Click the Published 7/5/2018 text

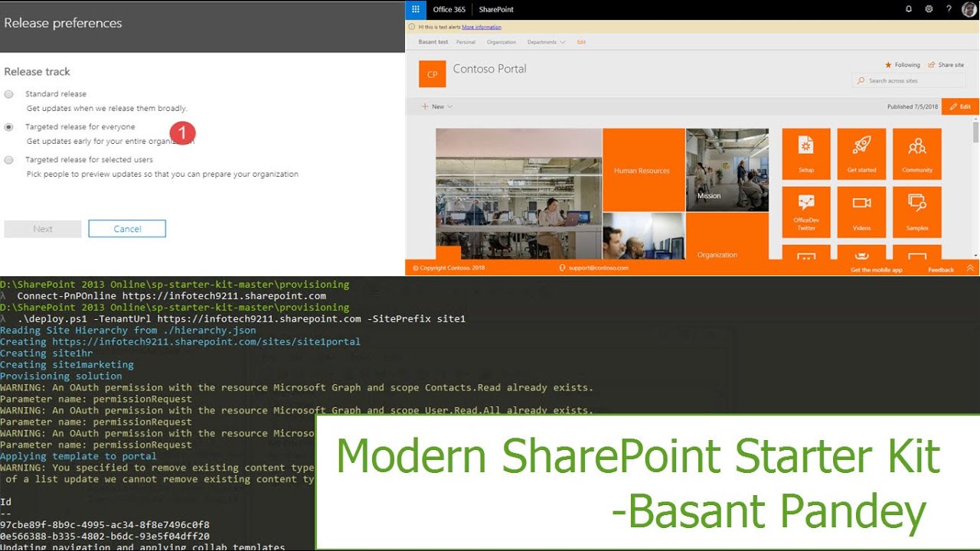(911, 107)
